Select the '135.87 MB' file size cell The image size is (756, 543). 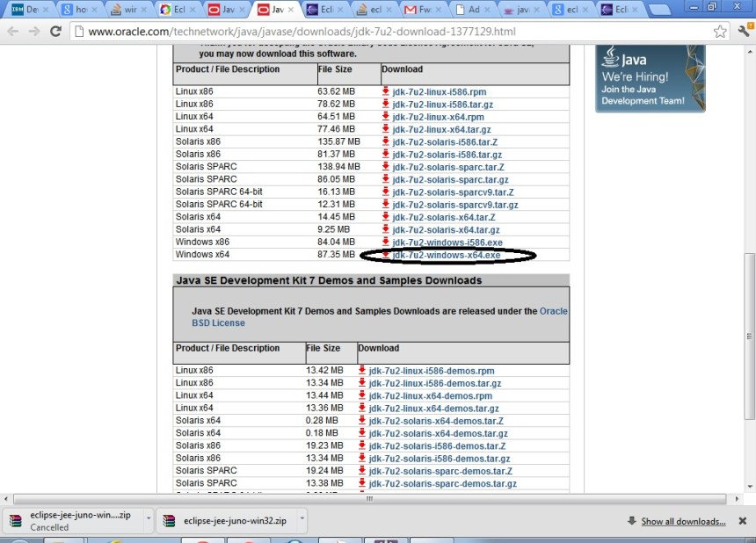pyautogui.click(x=338, y=141)
